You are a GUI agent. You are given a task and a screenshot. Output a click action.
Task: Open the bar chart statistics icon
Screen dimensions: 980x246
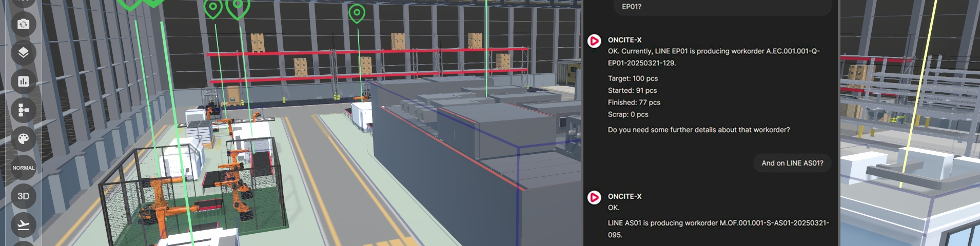[x=24, y=81]
